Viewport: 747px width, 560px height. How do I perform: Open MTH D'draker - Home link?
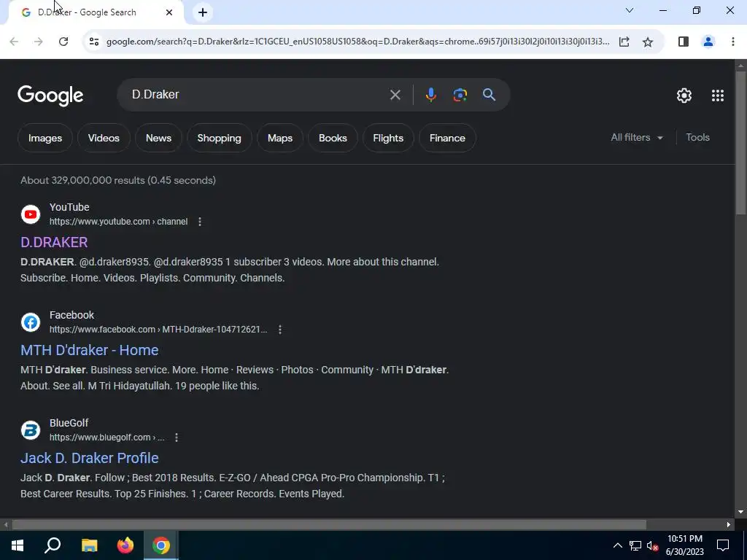[x=90, y=350]
